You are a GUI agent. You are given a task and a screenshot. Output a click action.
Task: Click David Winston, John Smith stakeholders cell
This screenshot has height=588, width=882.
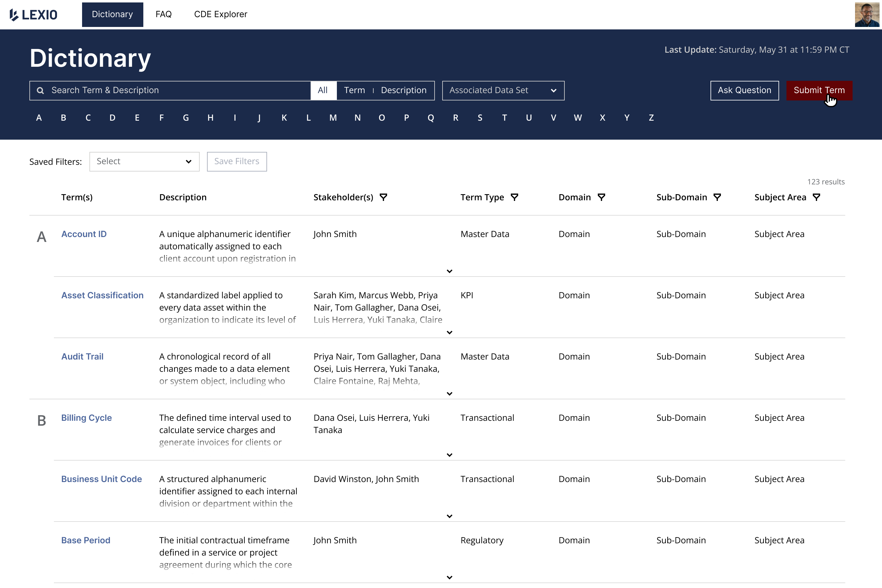(x=366, y=479)
